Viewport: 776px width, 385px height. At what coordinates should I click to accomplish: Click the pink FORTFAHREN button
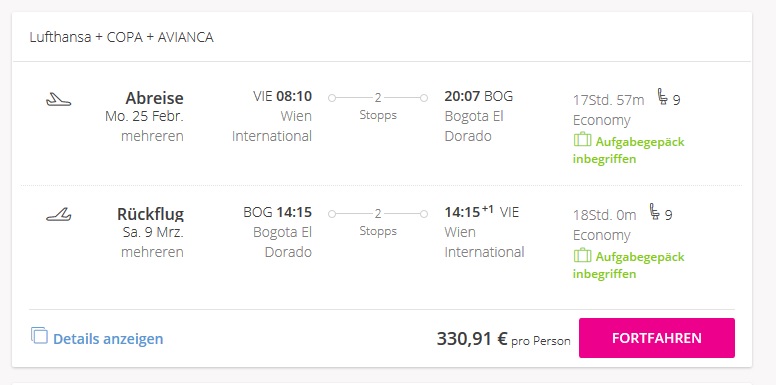657,338
